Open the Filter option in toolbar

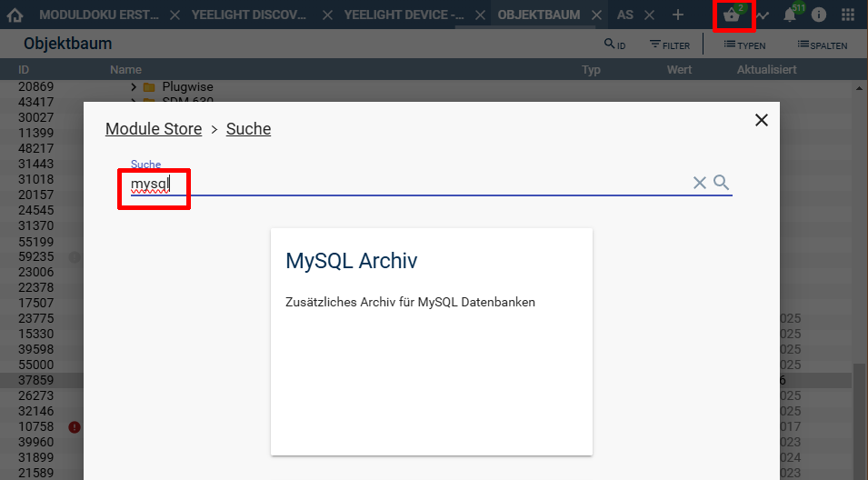pos(669,45)
